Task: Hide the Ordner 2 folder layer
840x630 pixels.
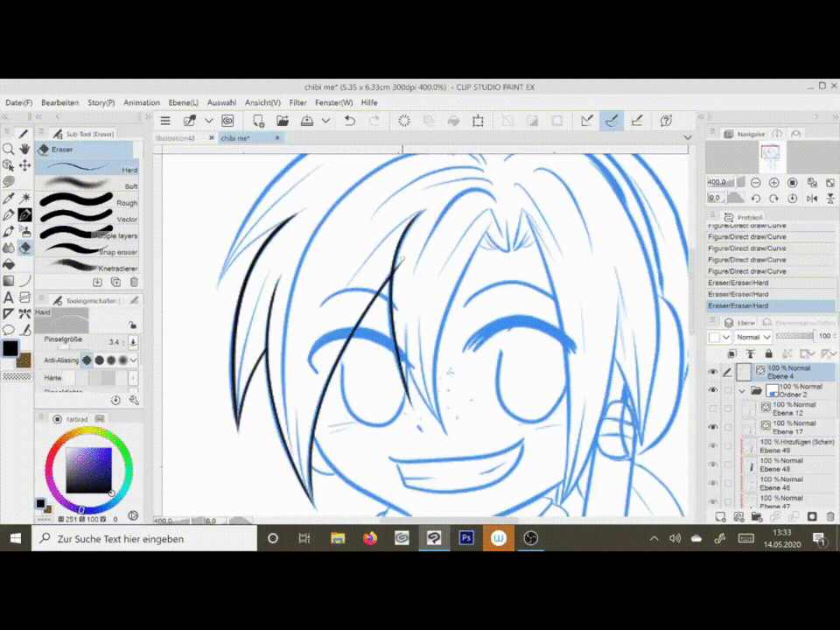Action: point(712,390)
